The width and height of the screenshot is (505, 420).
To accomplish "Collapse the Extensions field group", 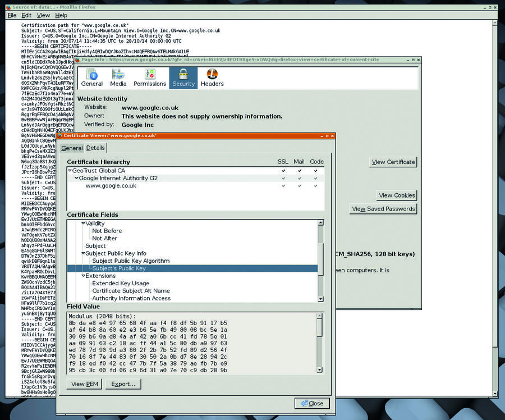I will click(x=83, y=276).
